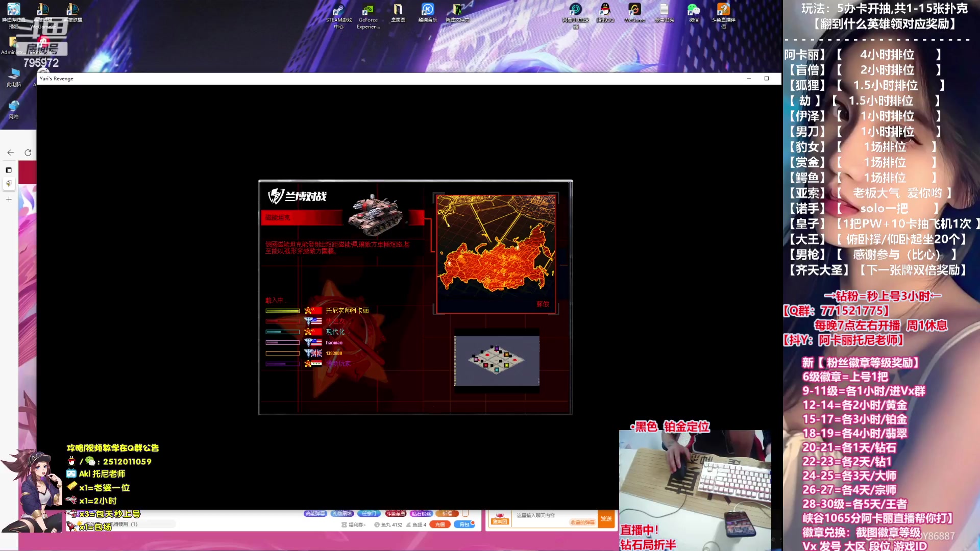Select the 钻石粉丝 tag
The height and width of the screenshot is (551, 980).
pos(421,514)
